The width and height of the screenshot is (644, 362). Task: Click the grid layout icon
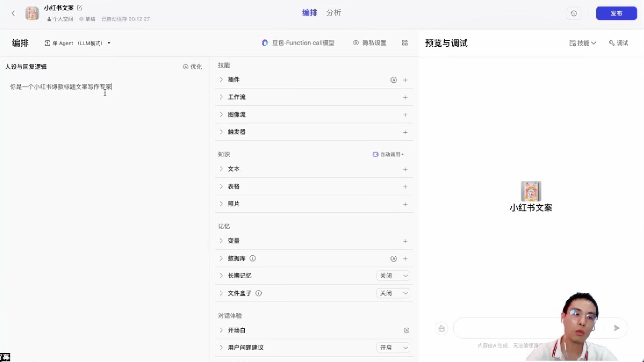[405, 43]
